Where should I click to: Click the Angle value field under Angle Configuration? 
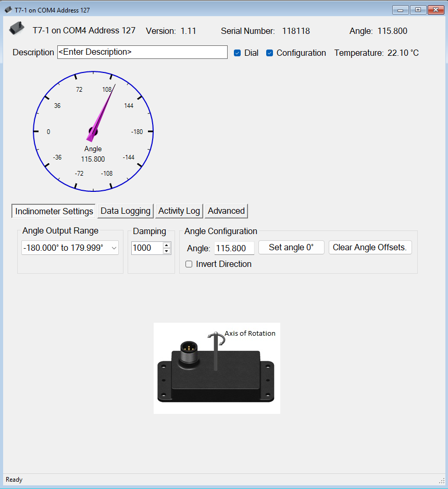[x=234, y=248]
